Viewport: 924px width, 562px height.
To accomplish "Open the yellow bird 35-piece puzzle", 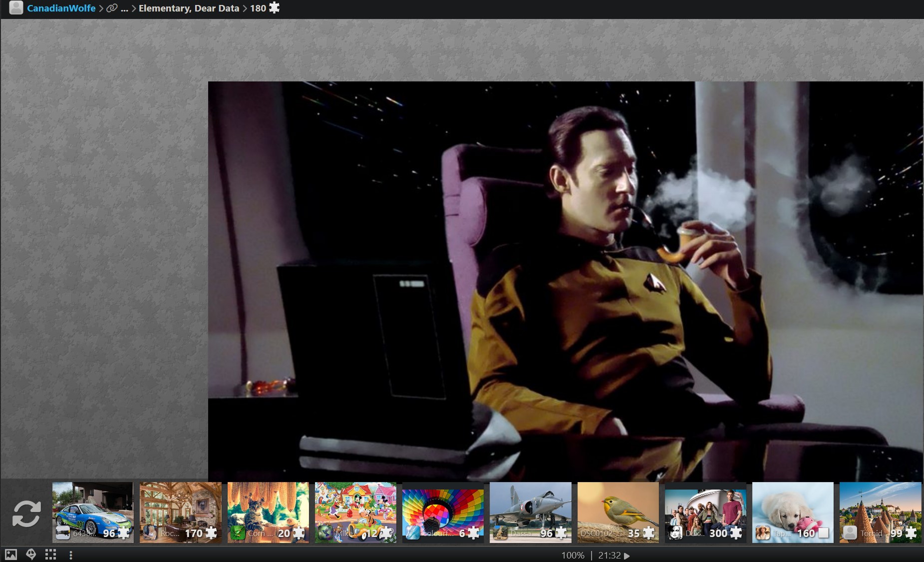I will pyautogui.click(x=618, y=512).
